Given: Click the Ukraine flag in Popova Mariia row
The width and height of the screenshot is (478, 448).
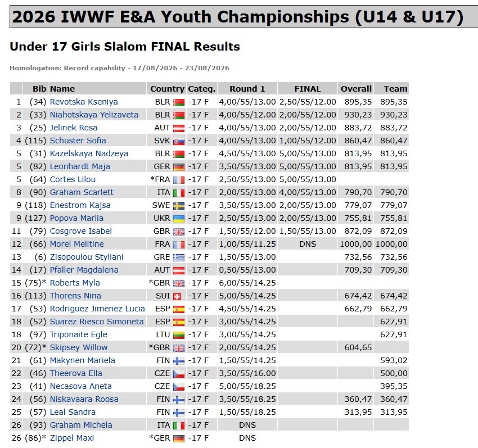Looking at the screenshot, I should pos(179,219).
